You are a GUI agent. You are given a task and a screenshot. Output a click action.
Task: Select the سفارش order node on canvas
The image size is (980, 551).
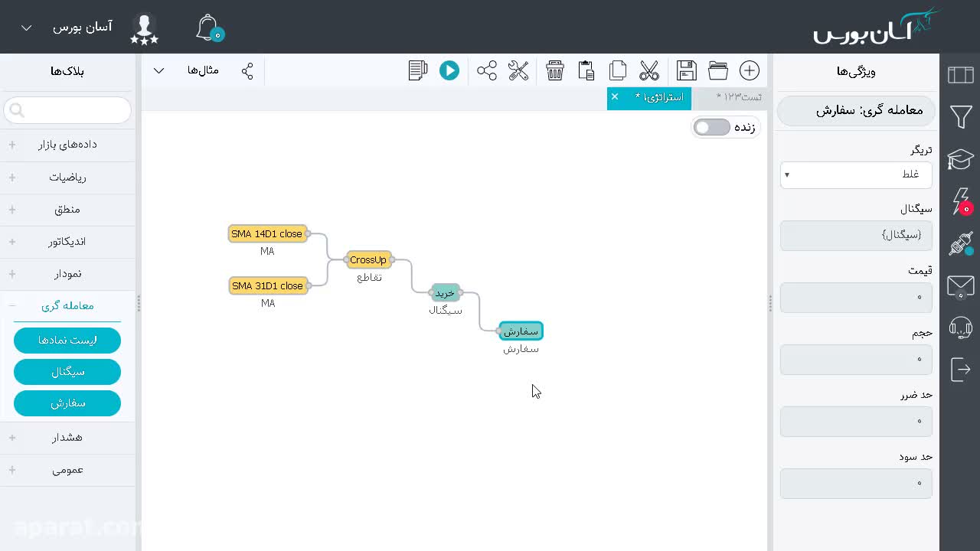521,331
